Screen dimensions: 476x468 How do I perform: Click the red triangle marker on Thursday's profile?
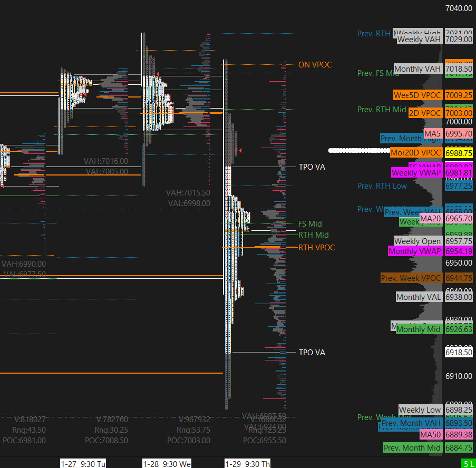(240, 151)
